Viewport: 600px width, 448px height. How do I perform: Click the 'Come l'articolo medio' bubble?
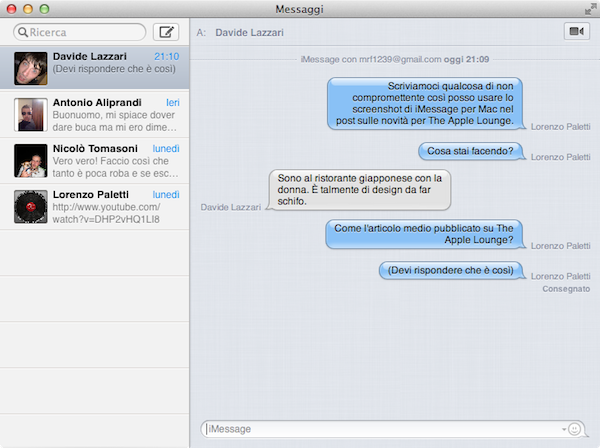[x=424, y=234]
